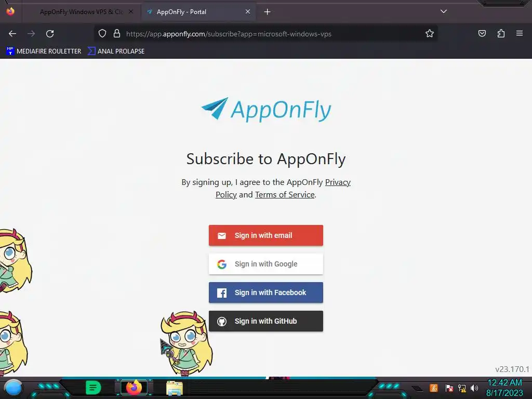Sign in with GitHub
This screenshot has width=532, height=399.
click(266, 321)
